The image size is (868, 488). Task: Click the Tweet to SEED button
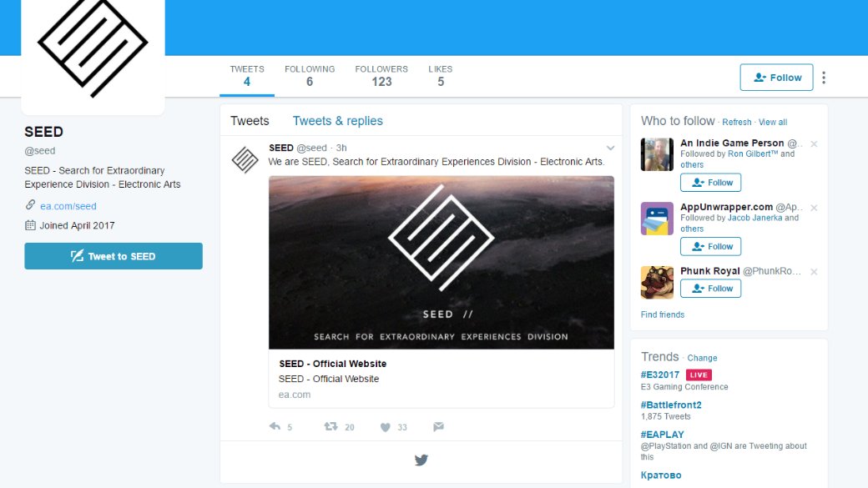tap(113, 256)
